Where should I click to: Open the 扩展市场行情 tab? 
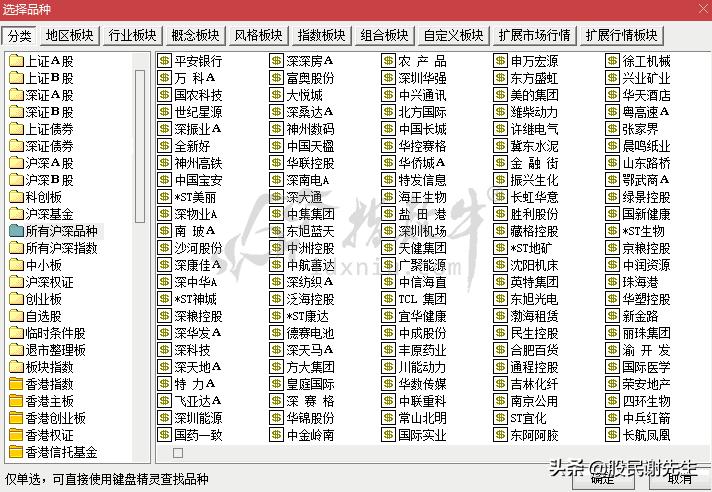pos(534,35)
